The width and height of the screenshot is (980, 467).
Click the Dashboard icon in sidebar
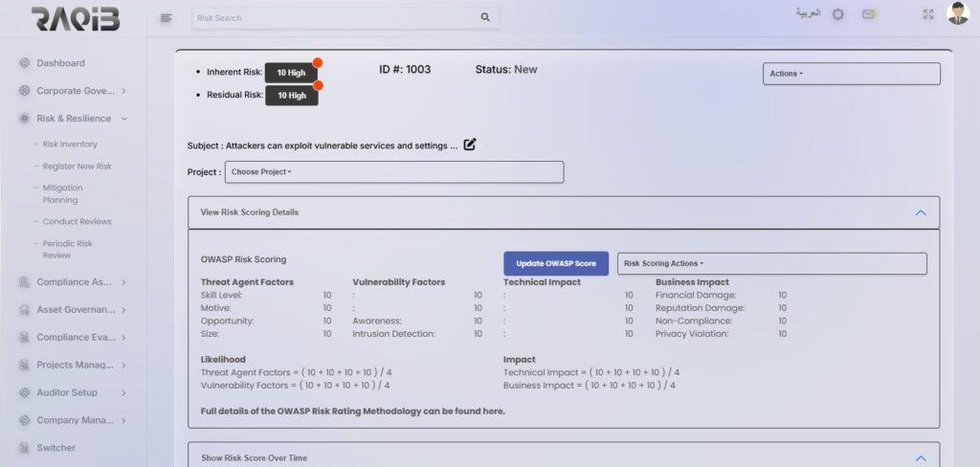(x=24, y=63)
